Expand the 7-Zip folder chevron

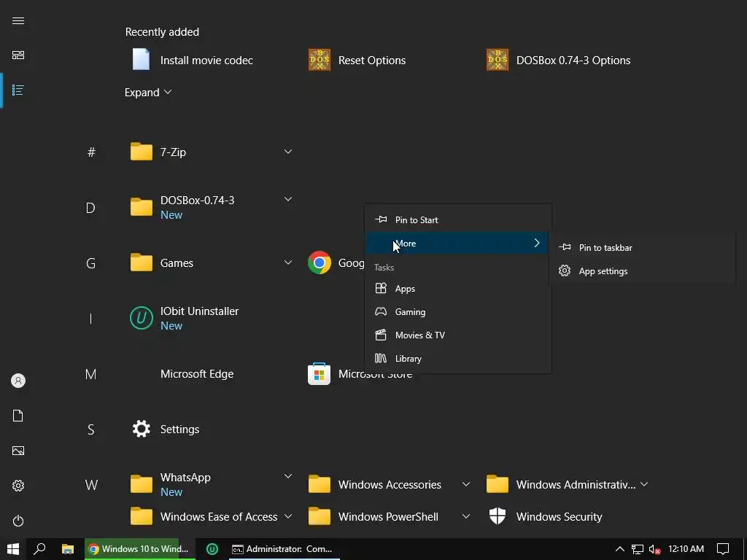[287, 152]
